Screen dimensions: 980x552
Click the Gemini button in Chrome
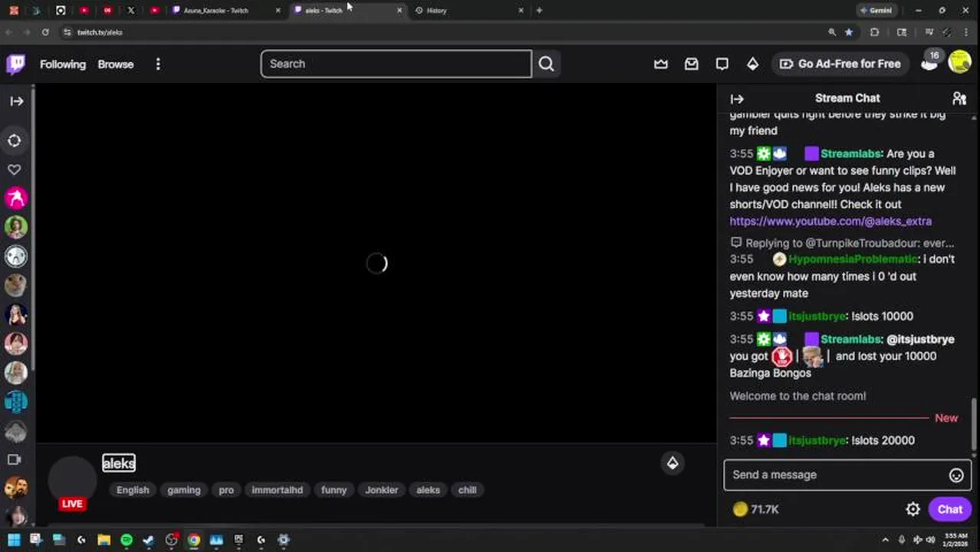tap(875, 11)
